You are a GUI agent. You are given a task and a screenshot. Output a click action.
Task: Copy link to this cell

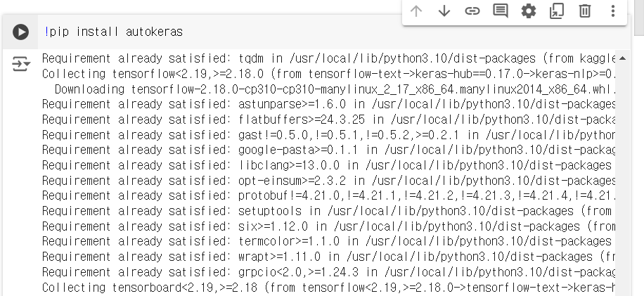pos(472,11)
